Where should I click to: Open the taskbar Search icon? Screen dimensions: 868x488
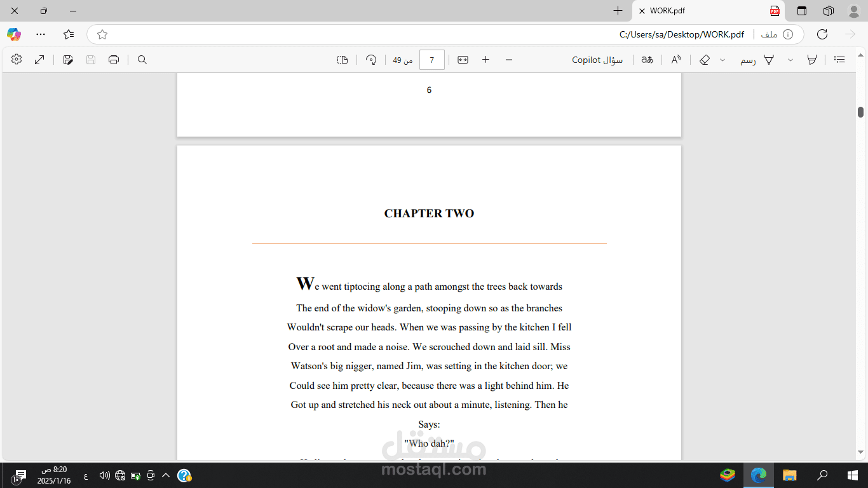tap(822, 475)
